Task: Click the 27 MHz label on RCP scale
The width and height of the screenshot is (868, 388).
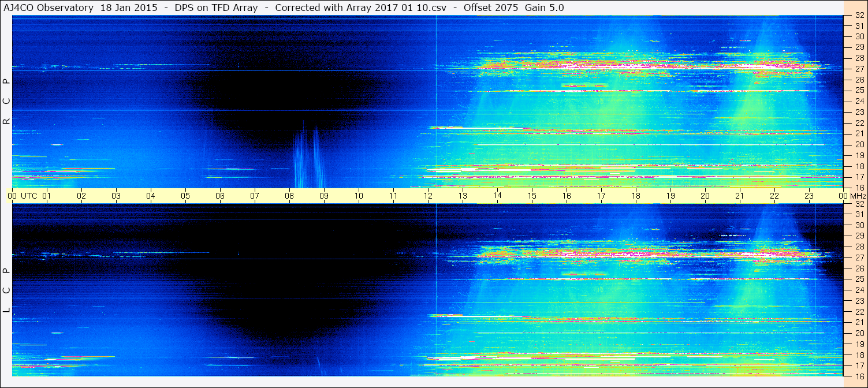Action: click(859, 69)
